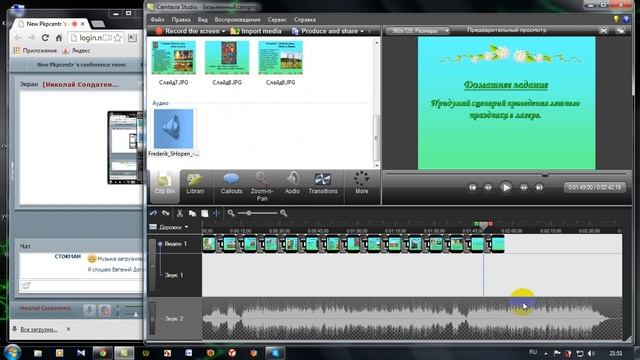The height and width of the screenshot is (360, 640).
Task: Click the Звук 2 audio waveform
Action: tap(412, 318)
